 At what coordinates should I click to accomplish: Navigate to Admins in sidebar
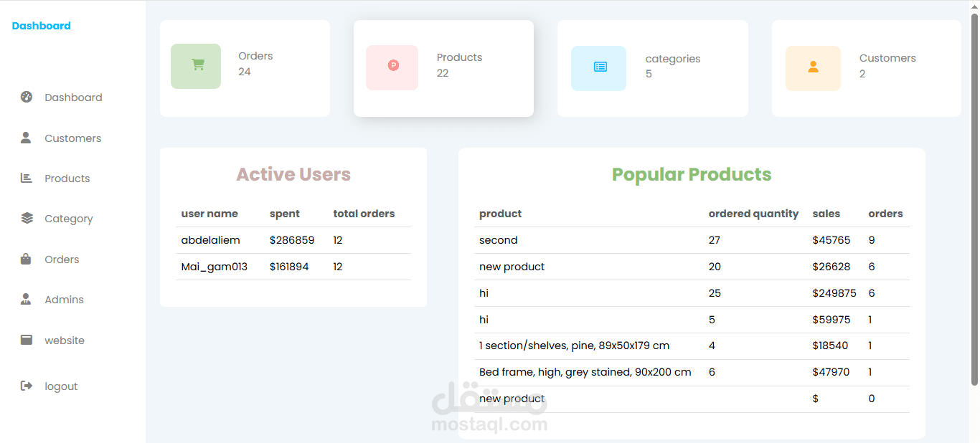point(64,300)
